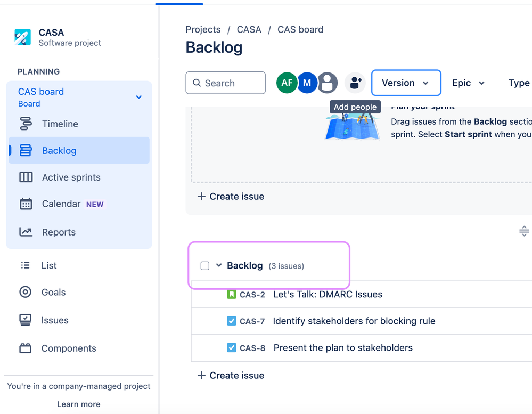The image size is (532, 414).
Task: Select the Backlog stack icon in sidebar
Action: pyautogui.click(x=26, y=150)
